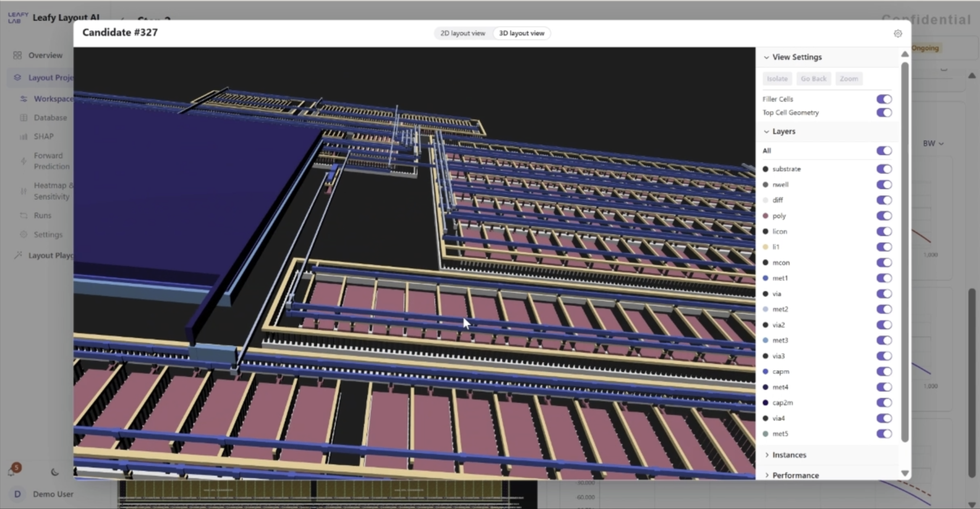Open Runs in the sidebar
The width and height of the screenshot is (980, 509).
coord(42,216)
